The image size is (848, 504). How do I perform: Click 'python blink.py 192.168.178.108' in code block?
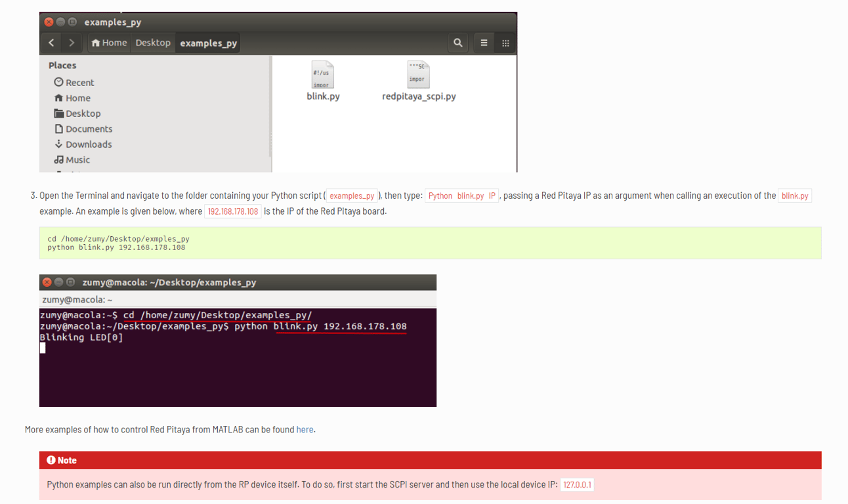pos(116,247)
